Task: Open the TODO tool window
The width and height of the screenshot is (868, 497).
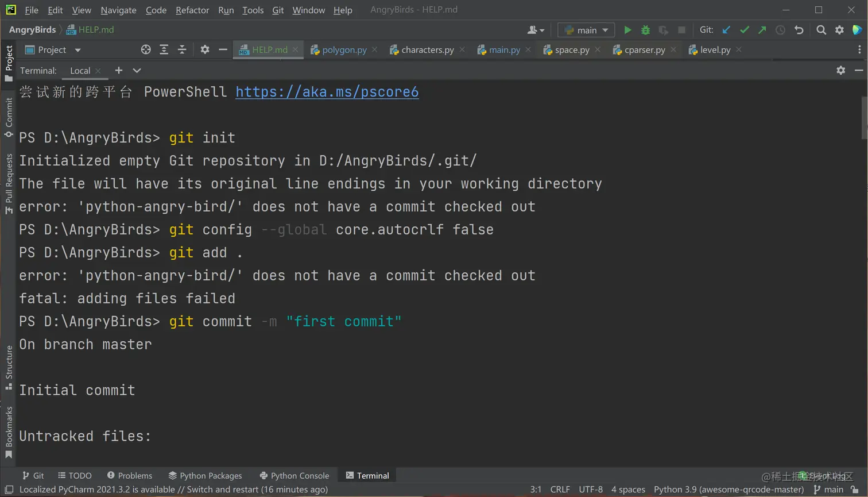Action: point(75,476)
